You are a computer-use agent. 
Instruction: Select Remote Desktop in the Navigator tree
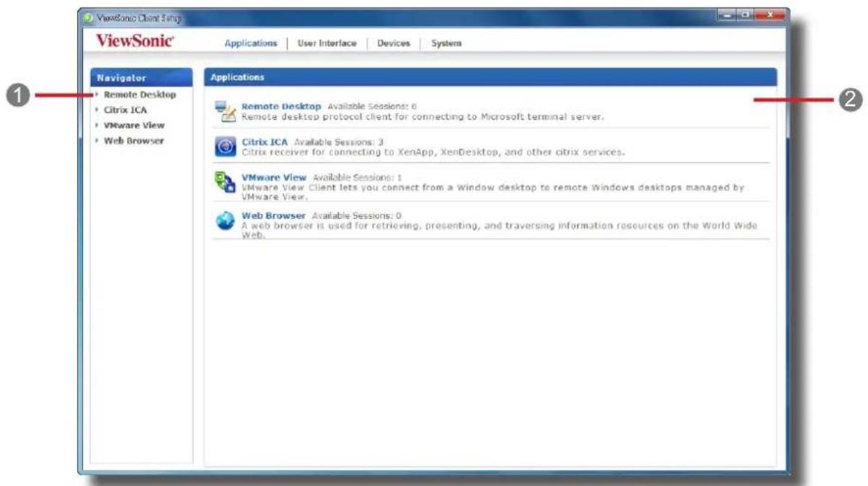click(140, 95)
